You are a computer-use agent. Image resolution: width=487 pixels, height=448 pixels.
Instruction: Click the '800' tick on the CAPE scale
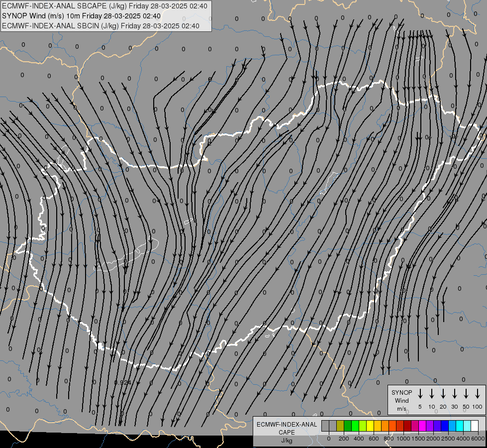pyautogui.click(x=389, y=439)
